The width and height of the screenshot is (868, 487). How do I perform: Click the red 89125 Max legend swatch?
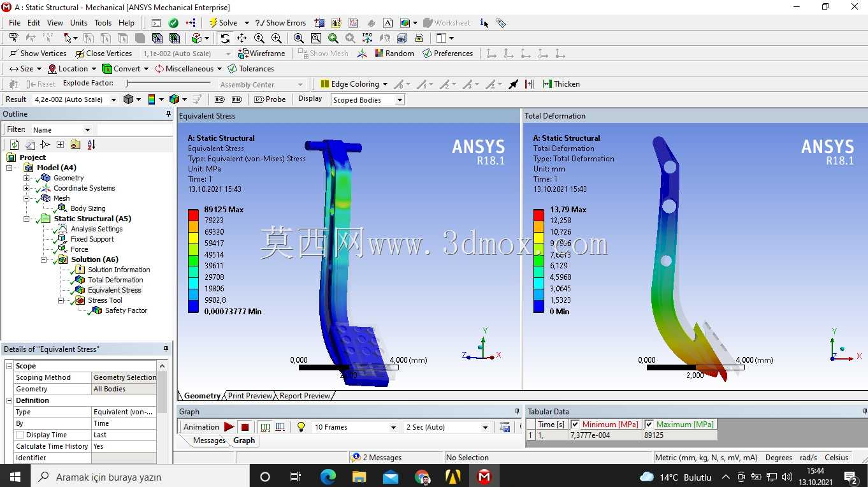193,215
